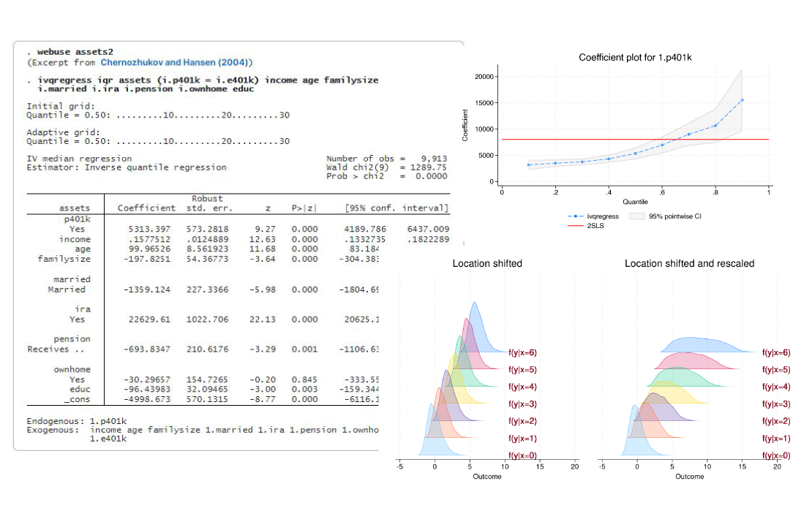Select ownhome P-value 0.845

tap(304, 379)
